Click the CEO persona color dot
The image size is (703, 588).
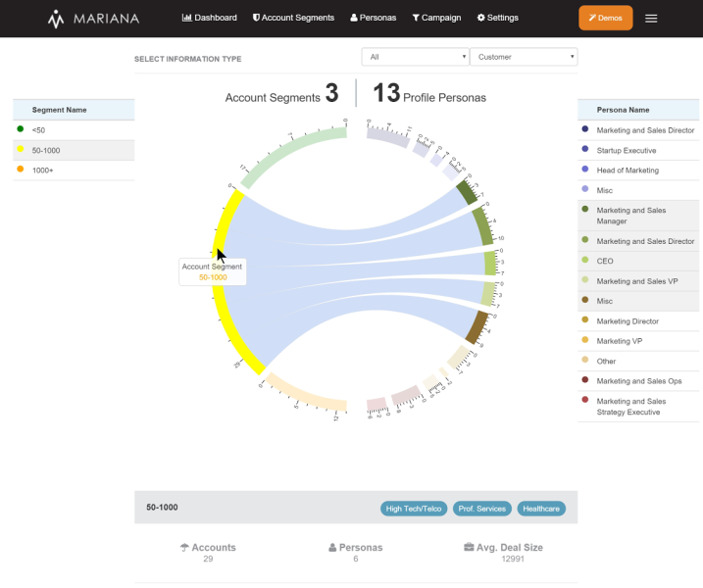pos(585,261)
